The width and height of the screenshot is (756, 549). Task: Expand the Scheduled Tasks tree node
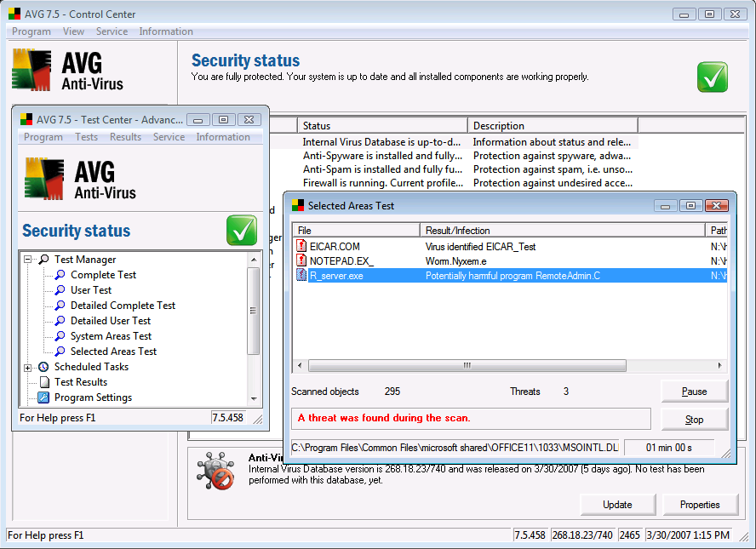coord(27,368)
